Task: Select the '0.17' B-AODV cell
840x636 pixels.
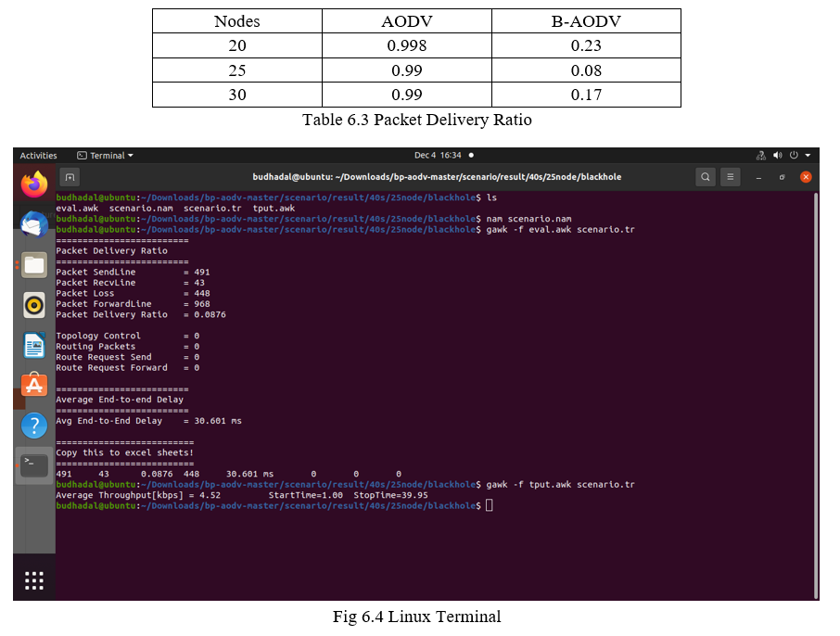Action: point(586,95)
